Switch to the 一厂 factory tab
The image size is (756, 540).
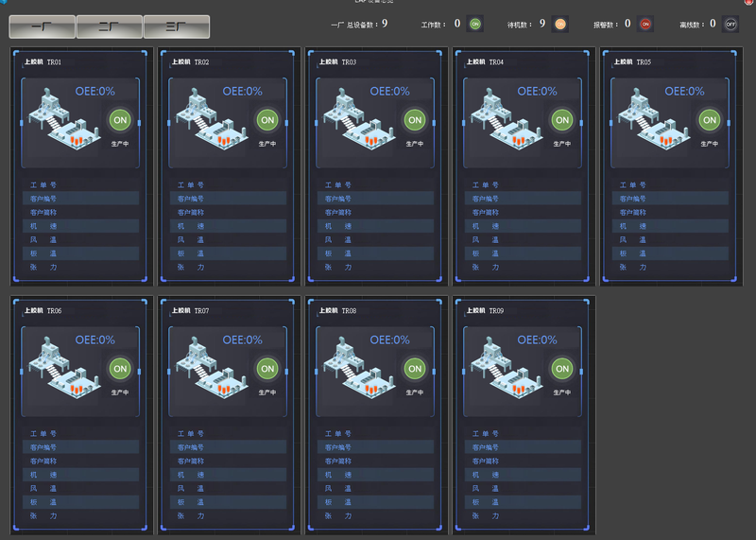point(42,26)
